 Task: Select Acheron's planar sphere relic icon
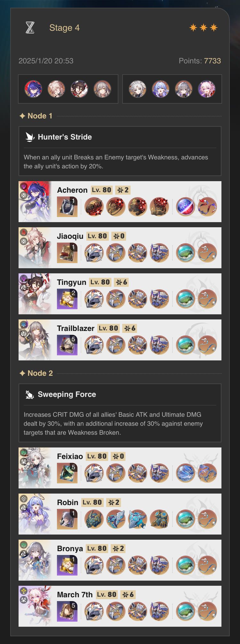[x=186, y=207]
